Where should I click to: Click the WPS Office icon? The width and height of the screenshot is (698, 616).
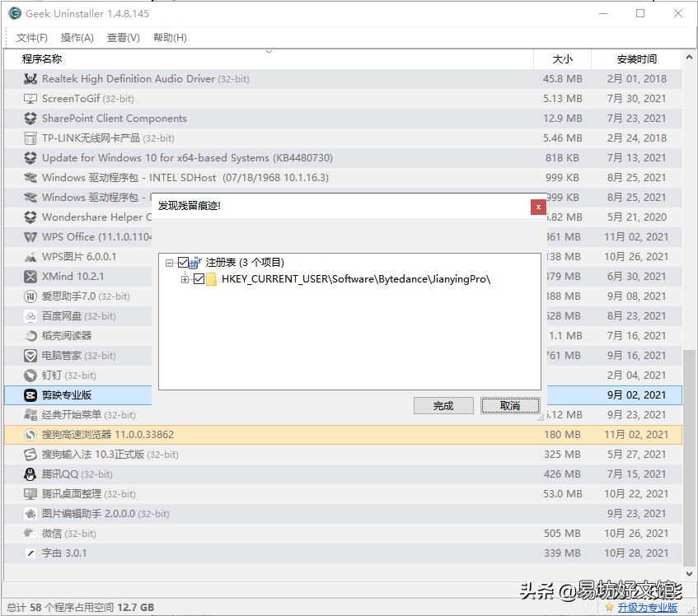[x=30, y=237]
